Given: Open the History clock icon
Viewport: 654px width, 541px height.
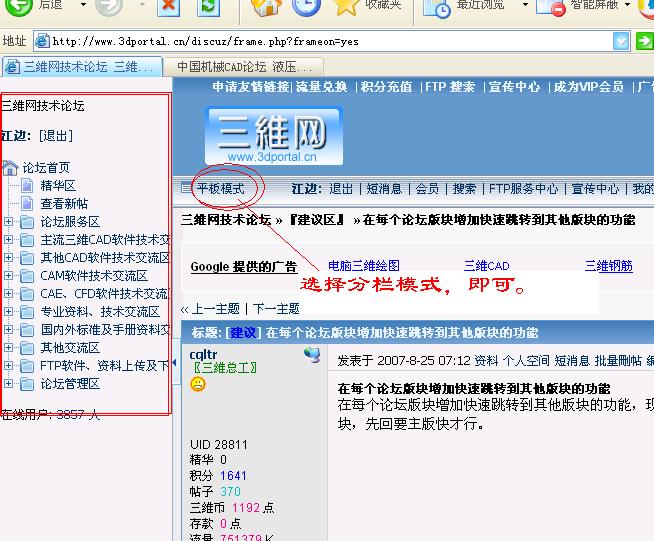Looking at the screenshot, I should [306, 7].
